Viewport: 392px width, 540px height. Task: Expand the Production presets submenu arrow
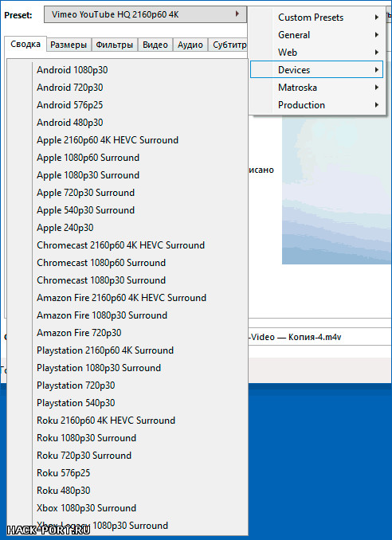click(377, 104)
